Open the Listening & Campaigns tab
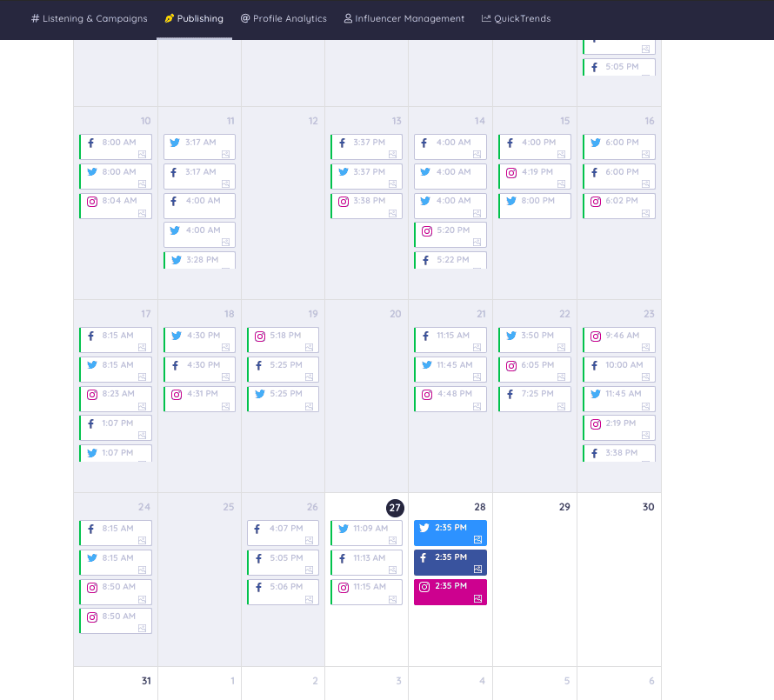774x700 pixels. click(90, 19)
